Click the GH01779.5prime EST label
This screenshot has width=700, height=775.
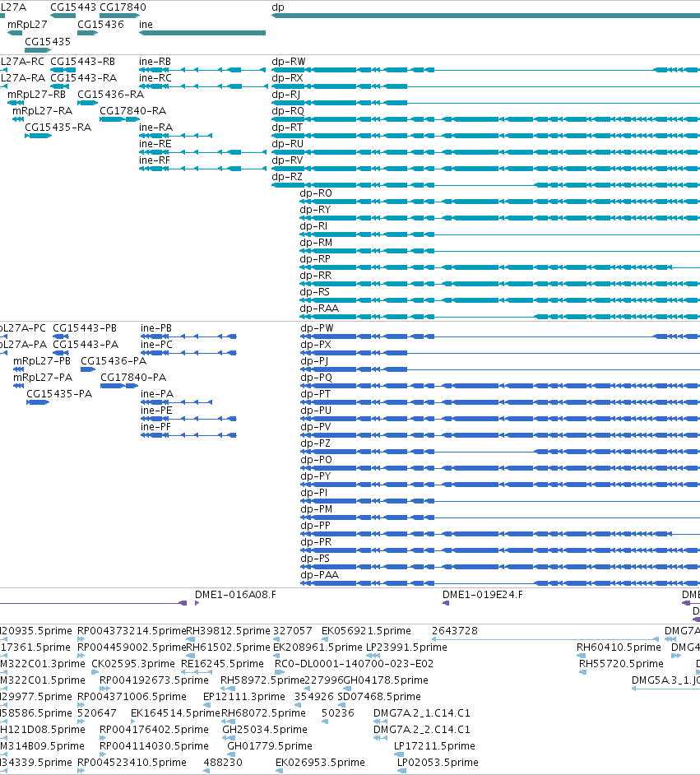tap(270, 746)
